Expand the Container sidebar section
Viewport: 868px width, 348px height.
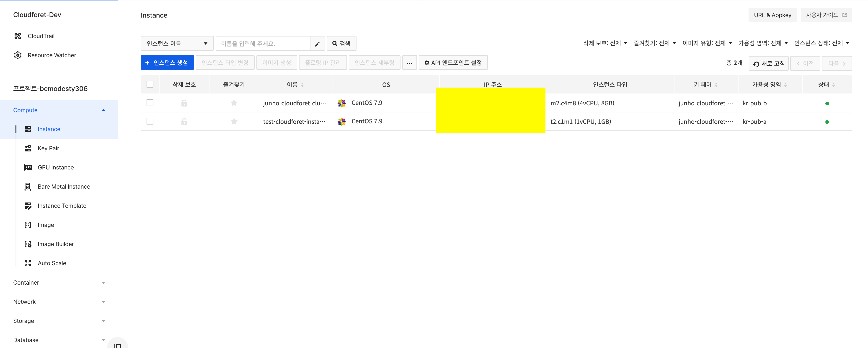coord(59,283)
